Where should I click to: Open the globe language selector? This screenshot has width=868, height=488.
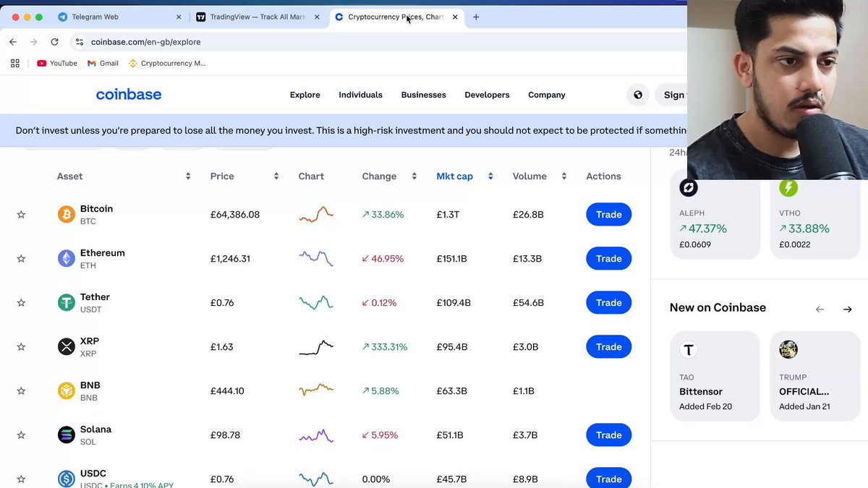pos(638,95)
